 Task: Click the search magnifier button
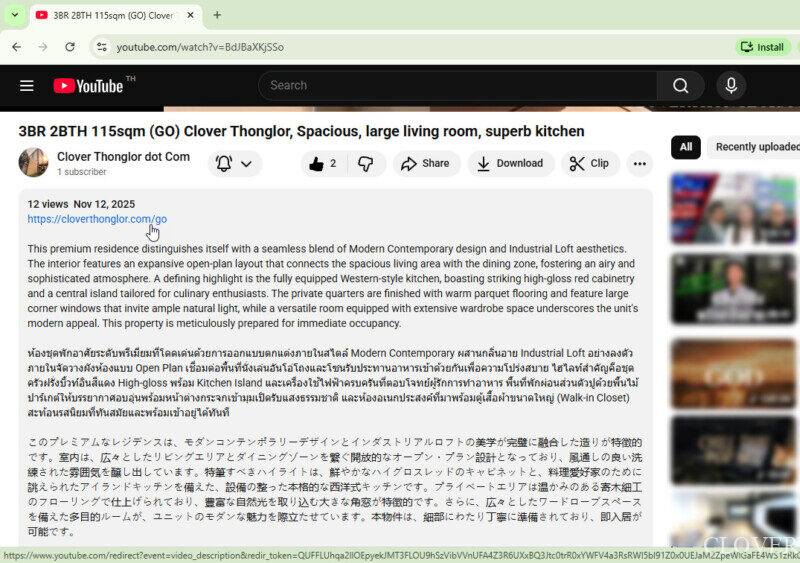(x=681, y=86)
